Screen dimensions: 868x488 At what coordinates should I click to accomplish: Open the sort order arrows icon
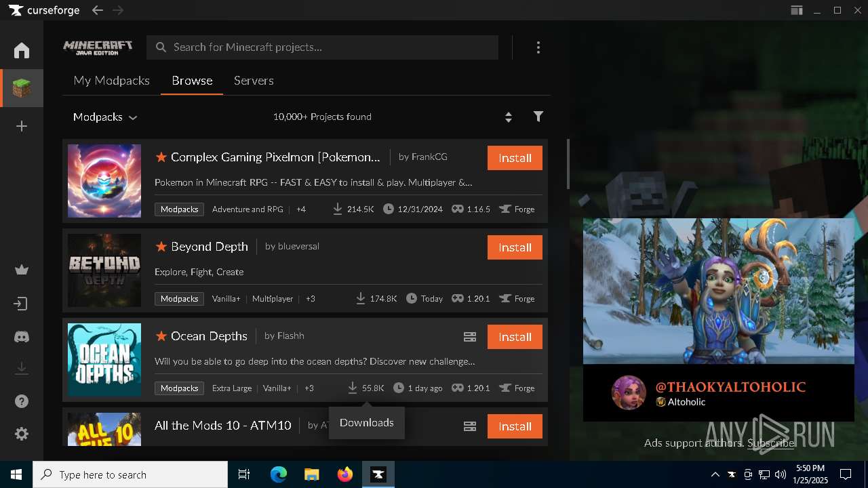pos(509,117)
